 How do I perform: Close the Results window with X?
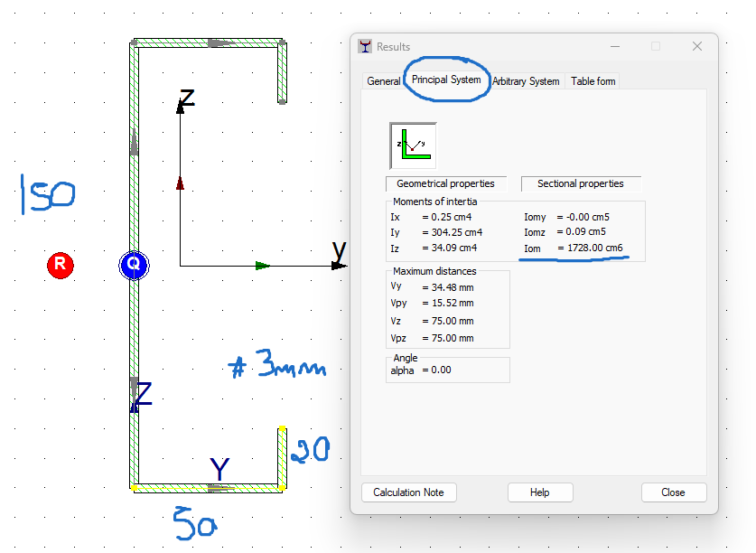697,46
